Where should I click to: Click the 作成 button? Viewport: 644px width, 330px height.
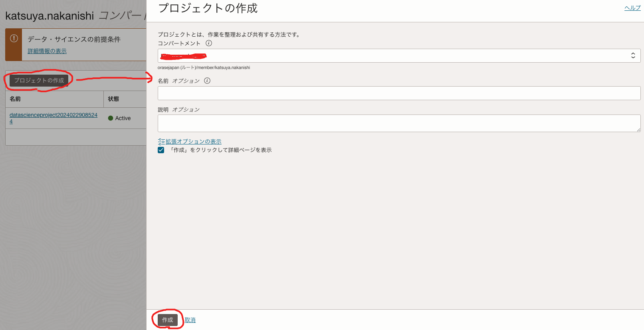click(168, 320)
